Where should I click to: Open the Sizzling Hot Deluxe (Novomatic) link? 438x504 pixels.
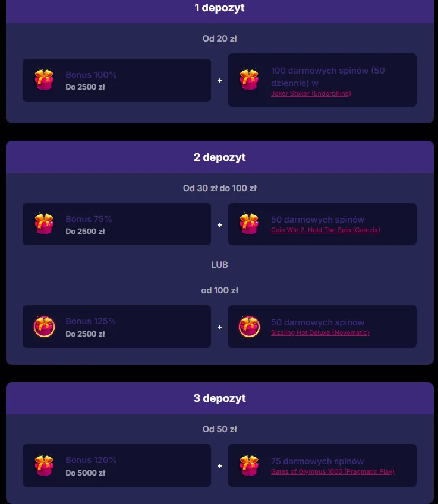(320, 333)
